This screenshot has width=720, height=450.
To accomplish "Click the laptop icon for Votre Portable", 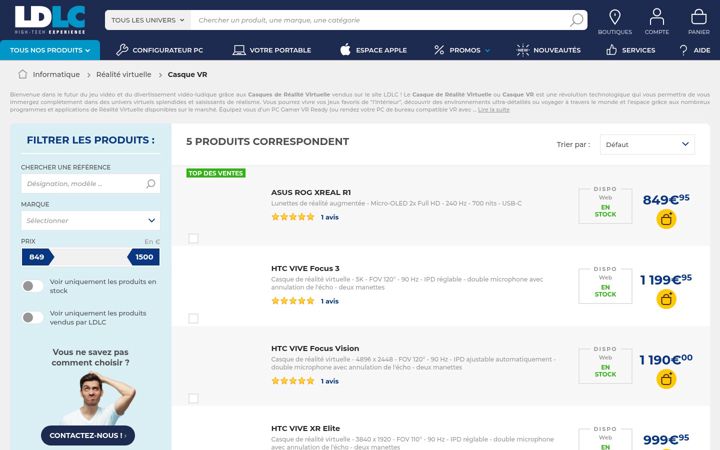I will 239,50.
